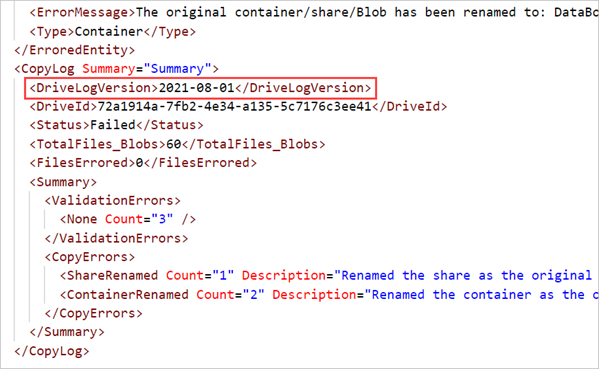Select the DriveId 72a1914a line
599x369 pixels.
tap(238, 107)
